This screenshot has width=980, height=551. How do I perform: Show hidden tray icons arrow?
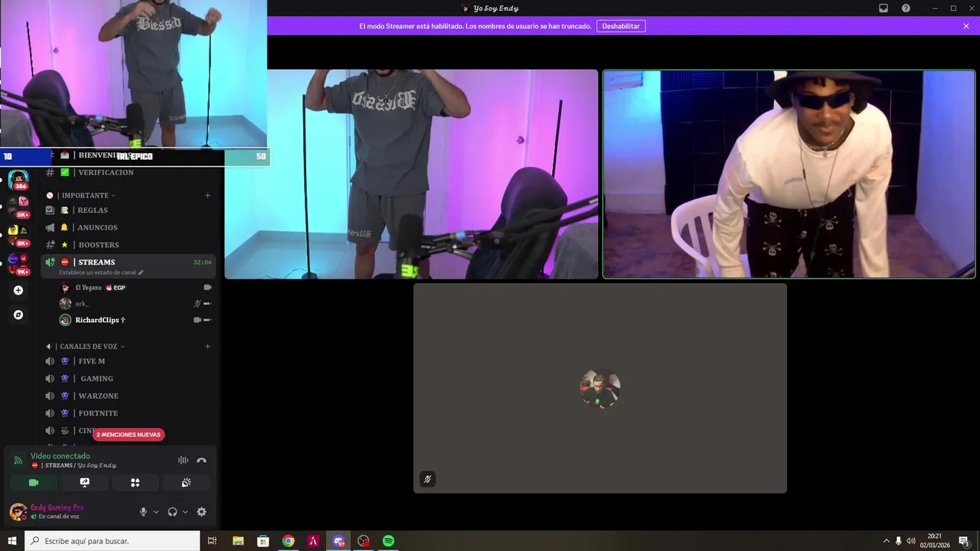pyautogui.click(x=887, y=541)
